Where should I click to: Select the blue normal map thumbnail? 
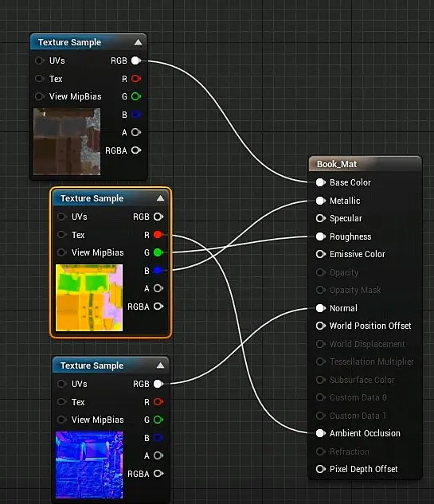pyautogui.click(x=89, y=465)
